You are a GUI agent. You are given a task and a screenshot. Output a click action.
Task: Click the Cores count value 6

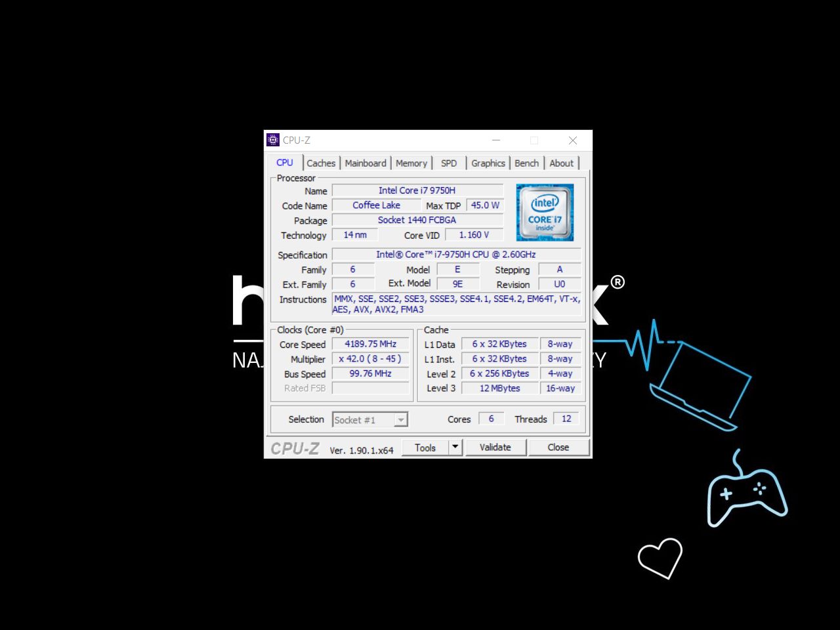(491, 419)
